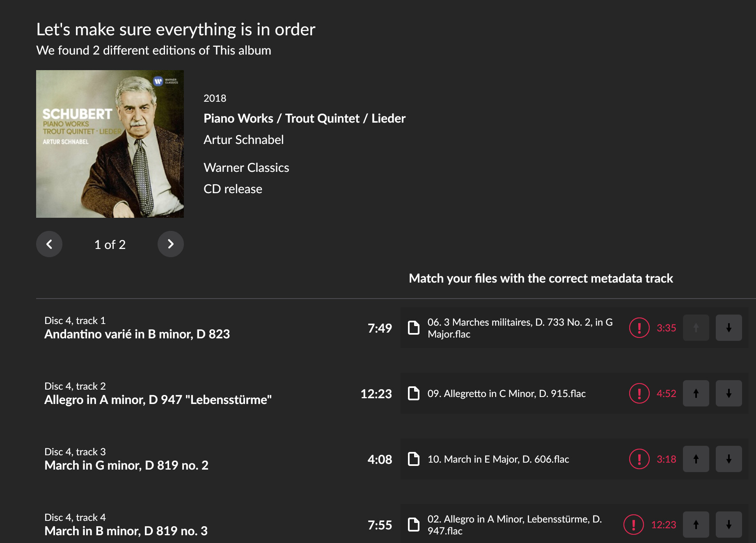Go to the next album edition
The image size is (756, 543).
coord(170,244)
